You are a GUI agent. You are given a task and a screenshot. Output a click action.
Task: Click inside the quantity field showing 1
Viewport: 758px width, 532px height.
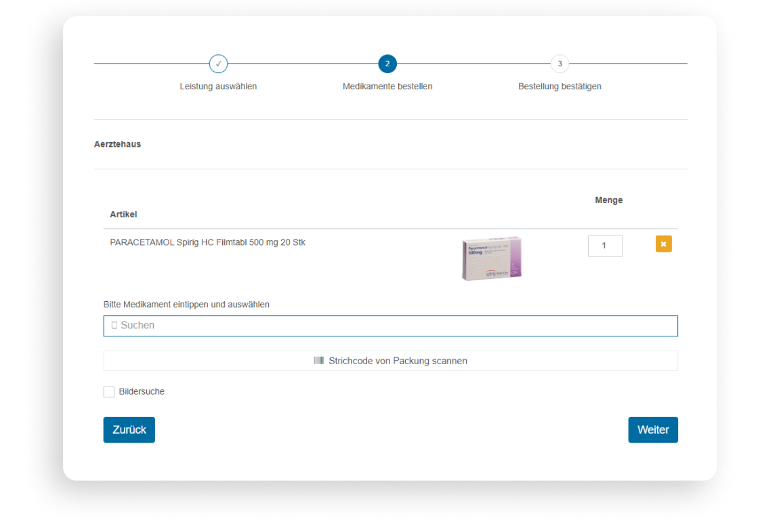click(604, 245)
